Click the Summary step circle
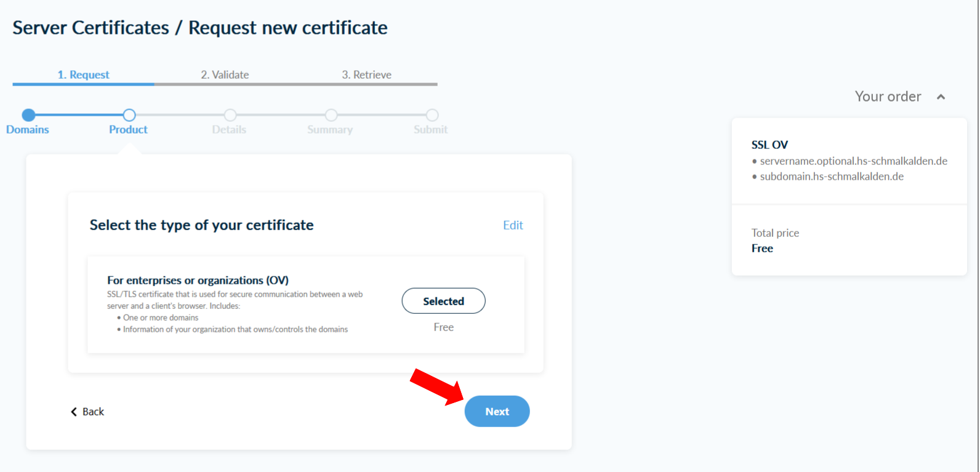This screenshot has height=472, width=980. coord(331,115)
